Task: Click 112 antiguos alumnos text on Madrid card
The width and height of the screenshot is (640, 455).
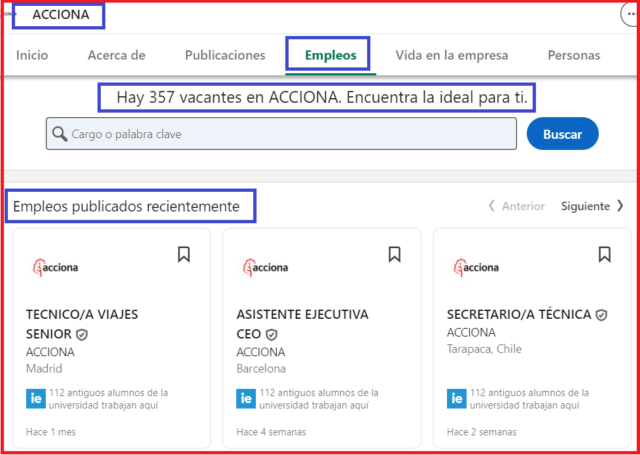Action: 109,399
